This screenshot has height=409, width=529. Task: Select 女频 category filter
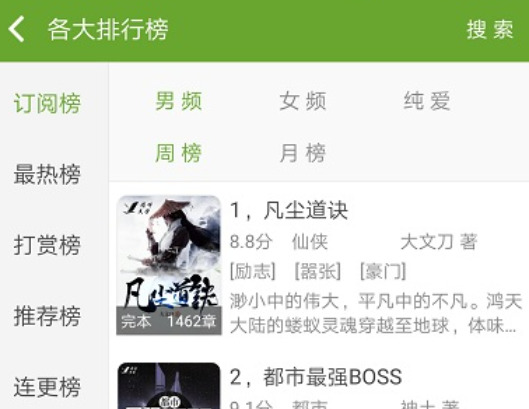pyautogui.click(x=303, y=101)
